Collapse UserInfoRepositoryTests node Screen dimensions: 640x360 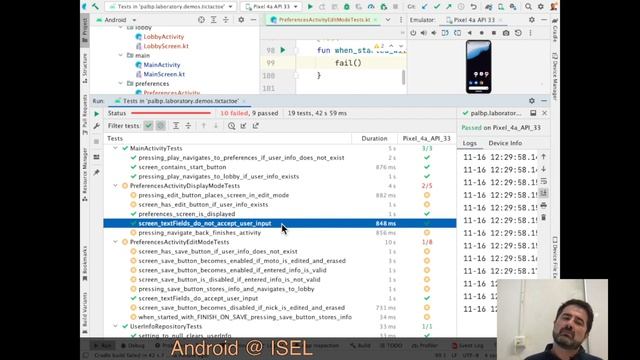(x=116, y=327)
